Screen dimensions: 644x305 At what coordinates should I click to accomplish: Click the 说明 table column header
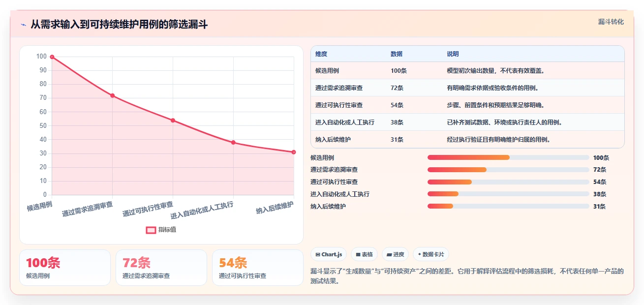pos(453,54)
